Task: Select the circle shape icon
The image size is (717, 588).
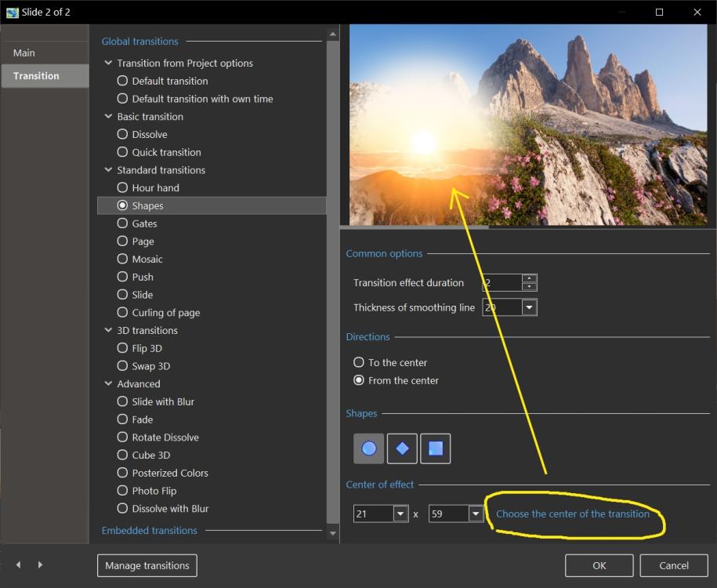Action: click(x=368, y=448)
